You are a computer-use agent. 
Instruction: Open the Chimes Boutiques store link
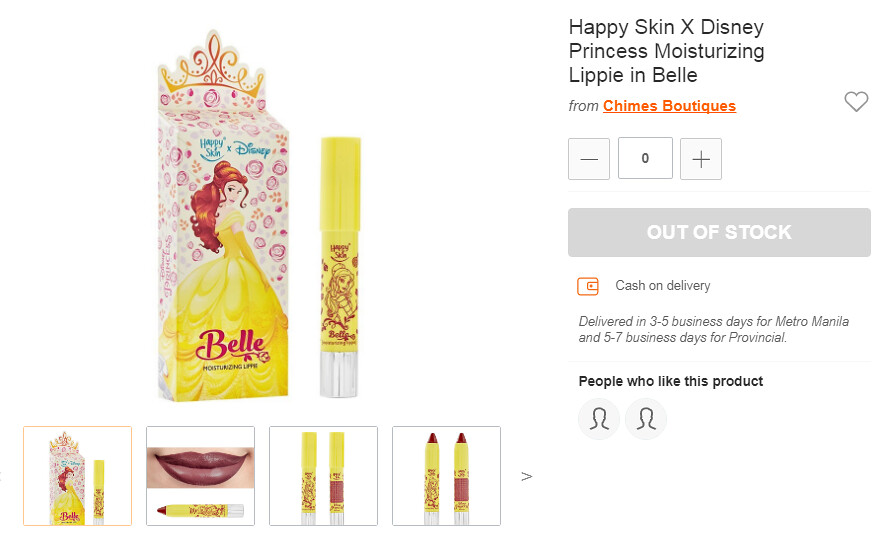[x=669, y=106]
